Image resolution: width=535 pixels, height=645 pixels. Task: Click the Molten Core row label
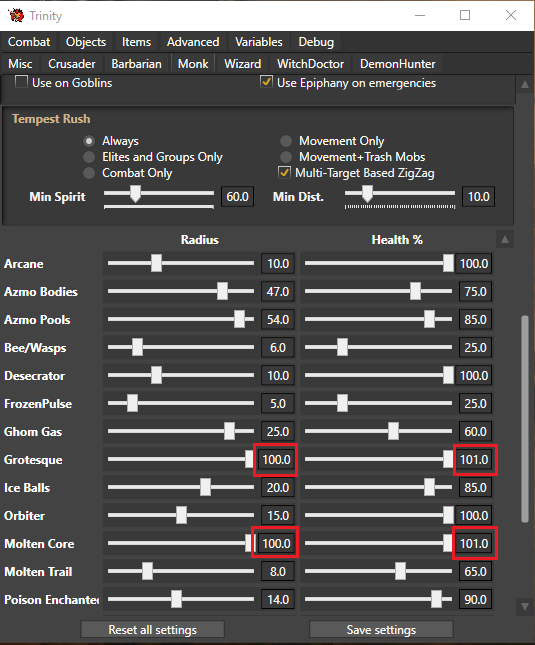click(39, 544)
